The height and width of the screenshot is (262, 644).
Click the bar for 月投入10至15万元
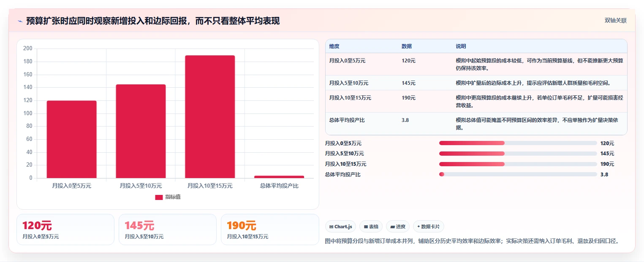pos(210,117)
